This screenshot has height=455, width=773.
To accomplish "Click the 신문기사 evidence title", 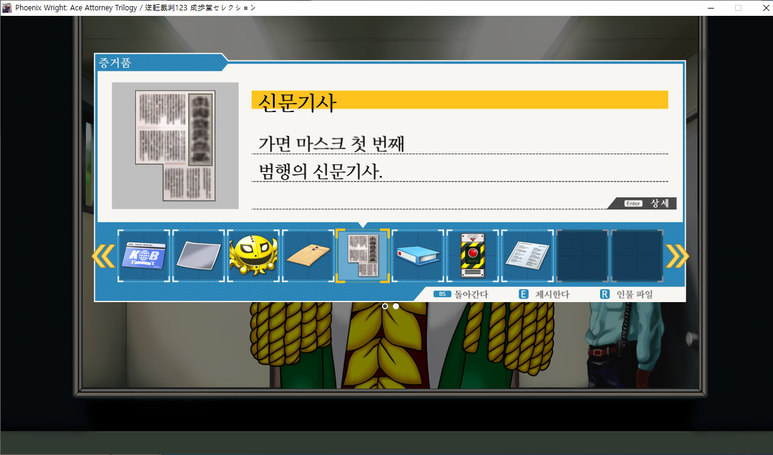I will coord(297,103).
